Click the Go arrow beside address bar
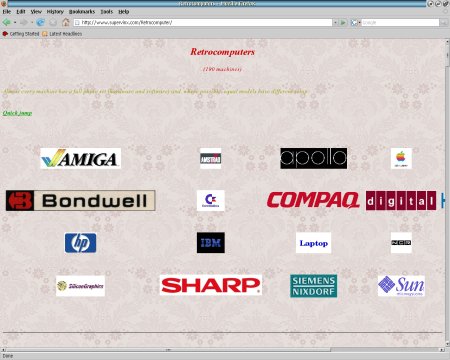The width and height of the screenshot is (450, 360). (x=343, y=22)
